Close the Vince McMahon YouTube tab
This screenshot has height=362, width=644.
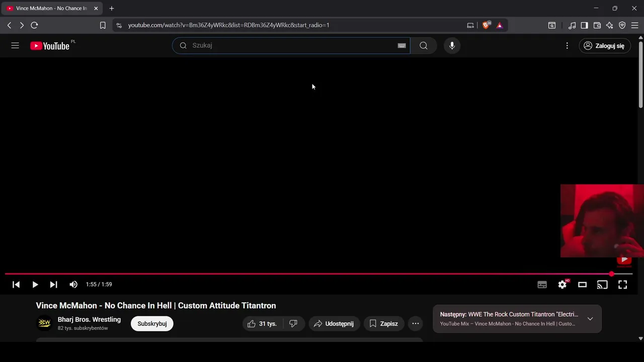pyautogui.click(x=96, y=9)
